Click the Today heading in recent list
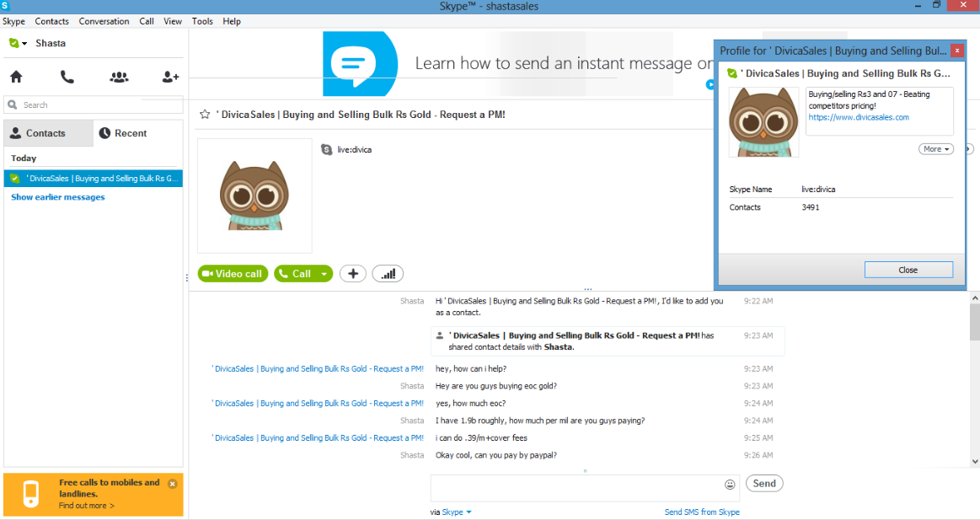Screen dimensions: 980x520 (24, 158)
